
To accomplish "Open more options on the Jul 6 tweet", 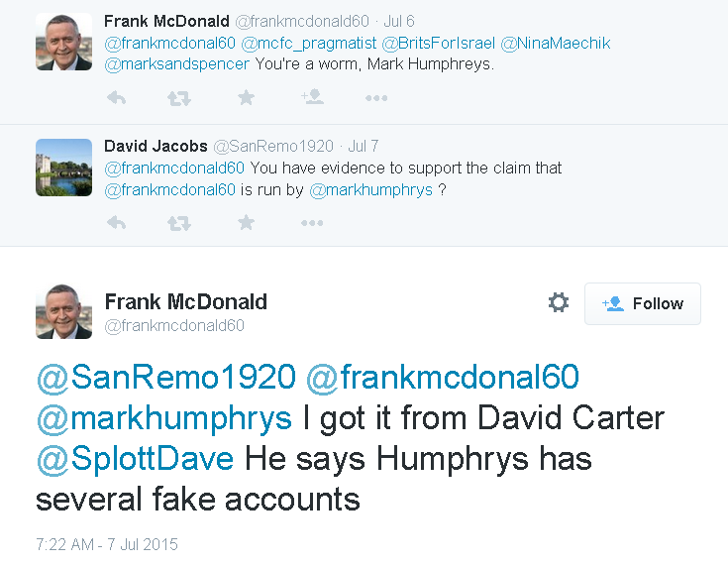I will coord(376,98).
